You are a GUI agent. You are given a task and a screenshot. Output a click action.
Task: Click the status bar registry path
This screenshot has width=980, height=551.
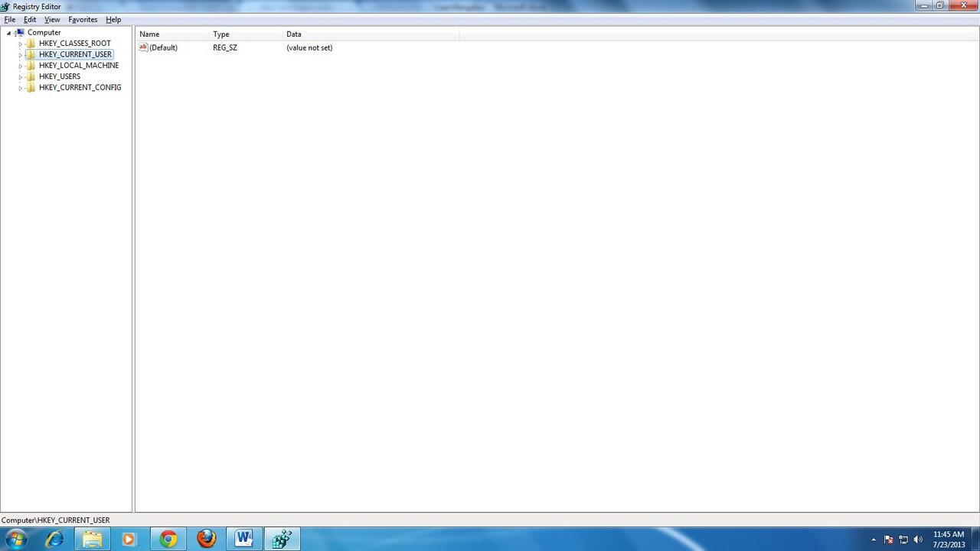pos(56,520)
